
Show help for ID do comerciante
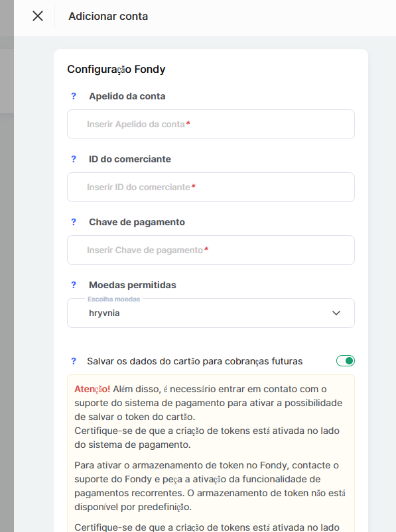point(74,159)
